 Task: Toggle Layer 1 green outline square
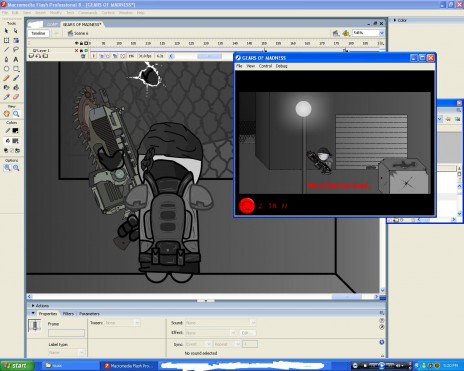point(86,50)
